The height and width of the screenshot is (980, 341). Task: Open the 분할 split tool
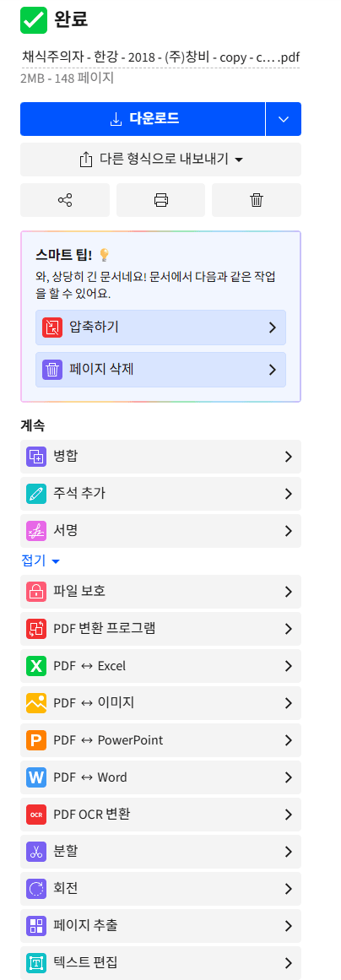160,851
